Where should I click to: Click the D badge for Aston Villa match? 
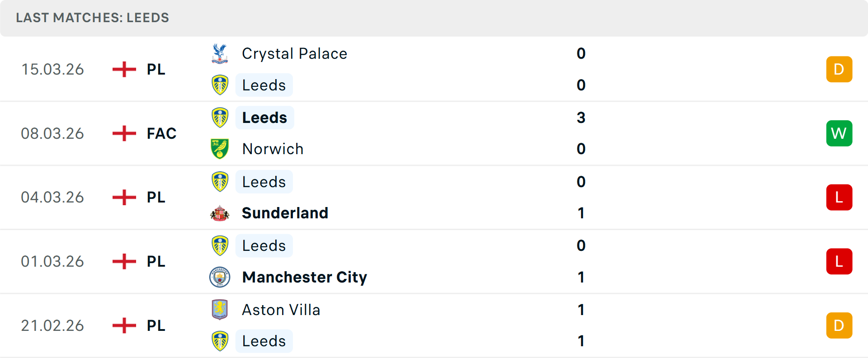[839, 325]
